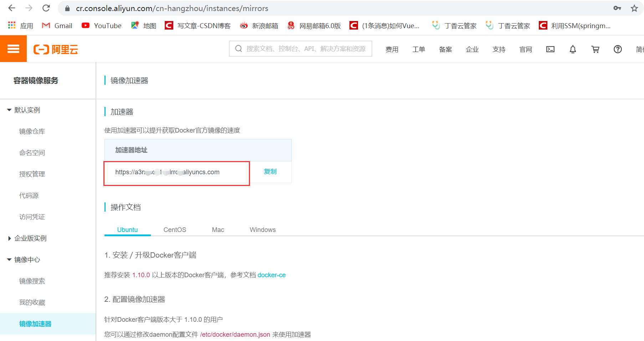
Task: Open the YouTube bookmark
Action: click(102, 26)
